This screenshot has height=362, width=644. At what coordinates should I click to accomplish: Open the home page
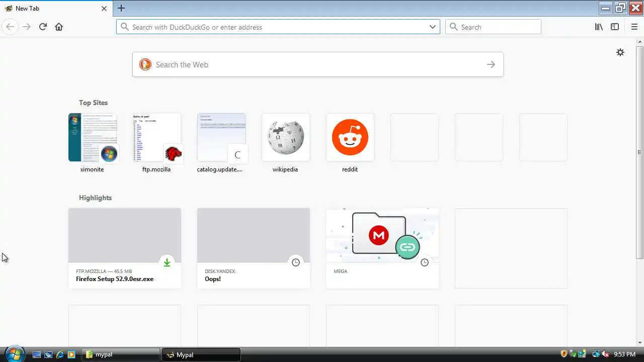(x=59, y=27)
